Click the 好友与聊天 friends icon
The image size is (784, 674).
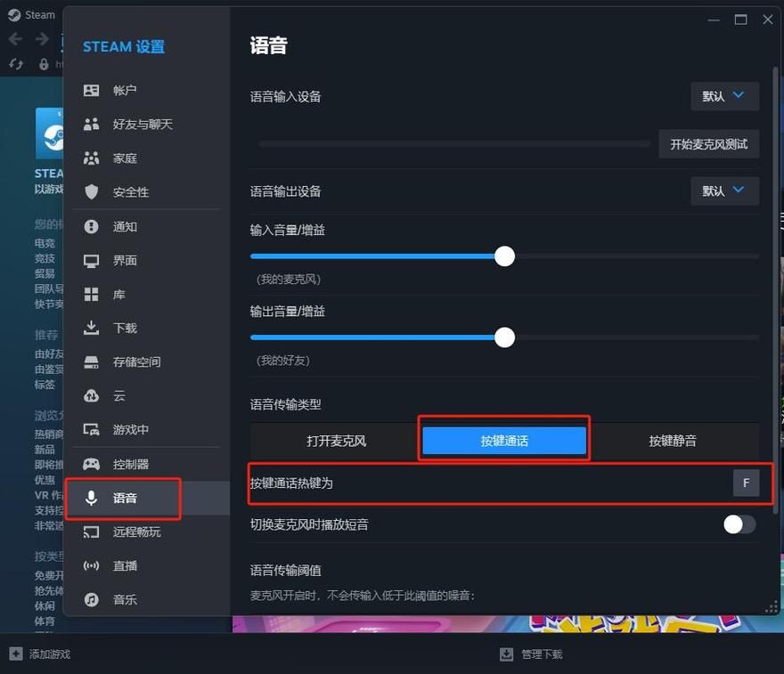(91, 124)
